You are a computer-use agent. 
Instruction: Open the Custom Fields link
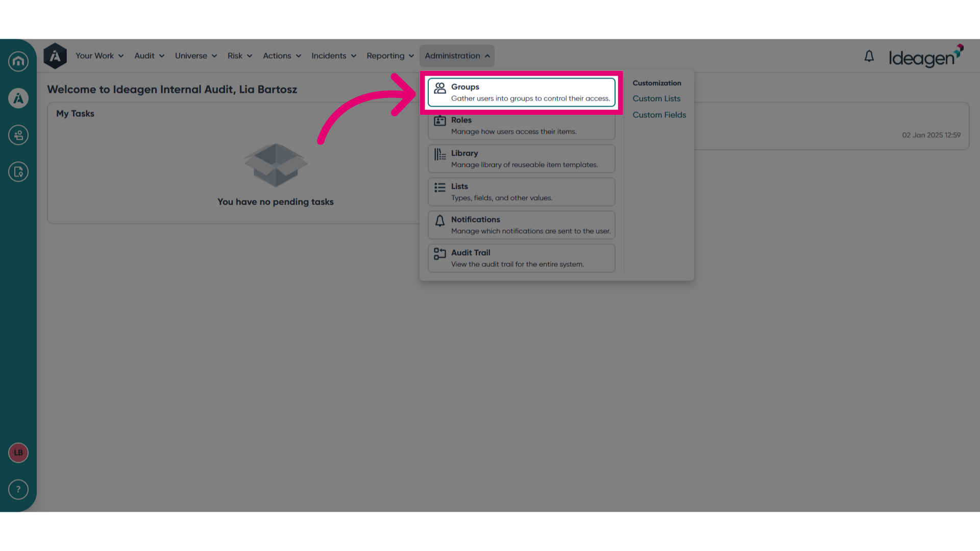[x=659, y=115]
